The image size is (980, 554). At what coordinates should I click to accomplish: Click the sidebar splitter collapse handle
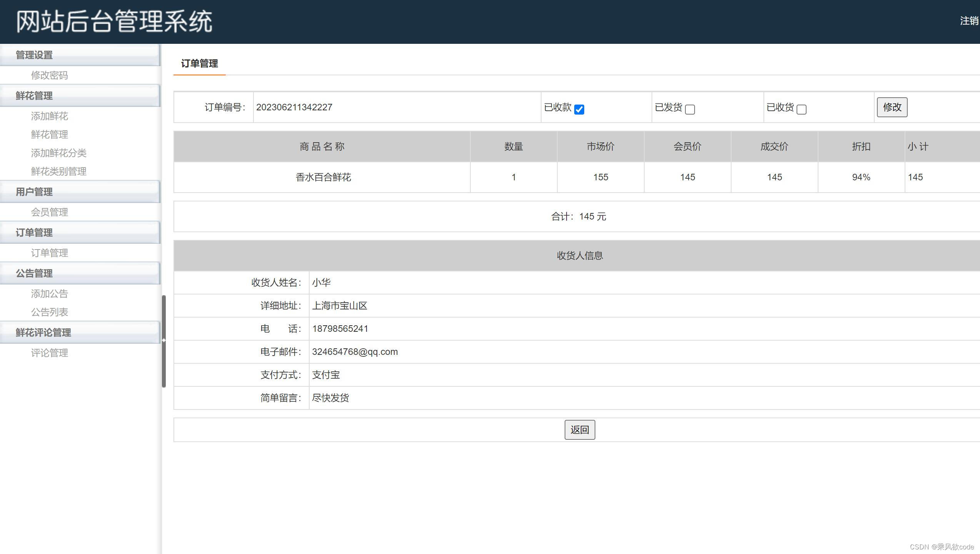point(163,340)
